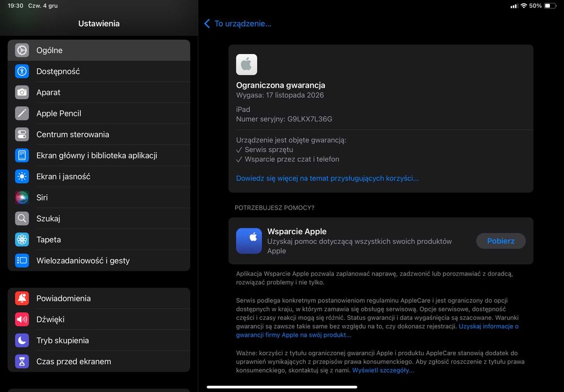Tap 'Wygasa: 17 listopada 2026' text
Screen dimensions: 564x392
[x=280, y=95]
